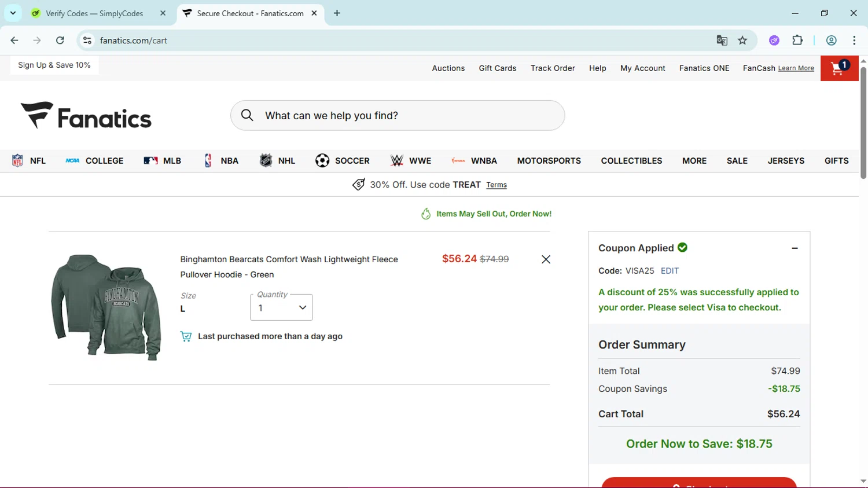View site information icon
The width and height of the screenshot is (868, 488).
[87, 41]
